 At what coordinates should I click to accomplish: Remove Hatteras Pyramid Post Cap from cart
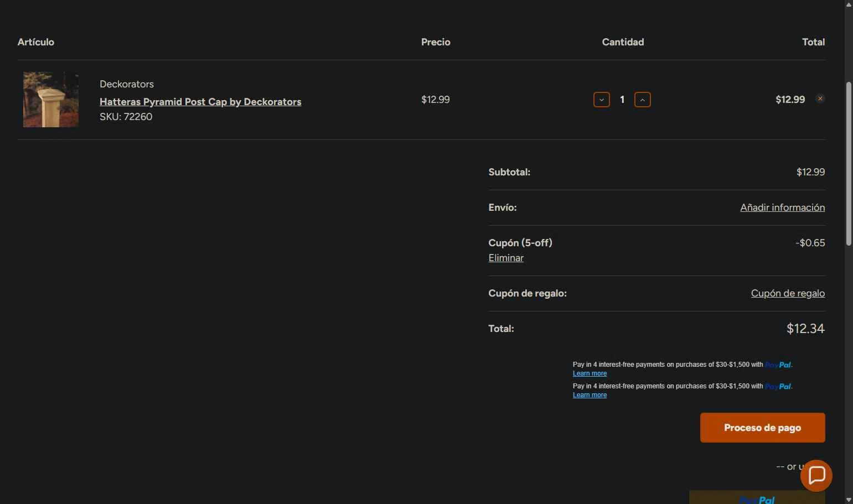(x=820, y=98)
